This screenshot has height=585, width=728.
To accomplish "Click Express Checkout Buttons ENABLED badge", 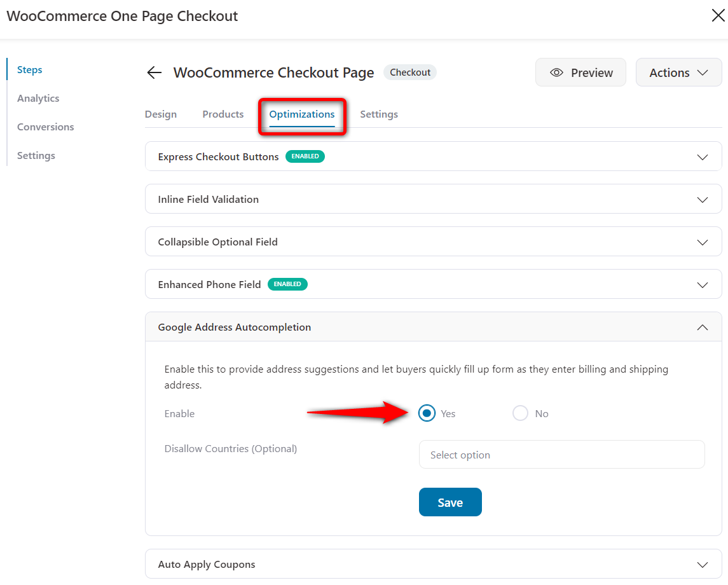I will coord(305,156).
